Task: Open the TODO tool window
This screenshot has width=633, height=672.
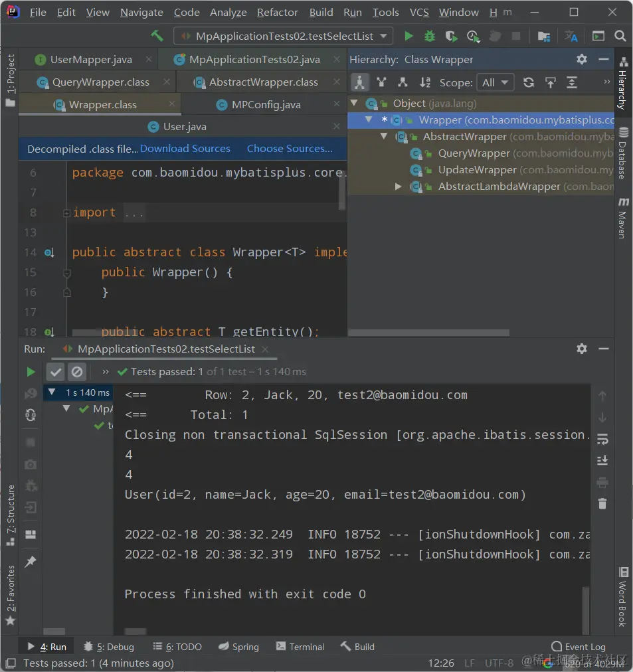Action: click(x=177, y=646)
